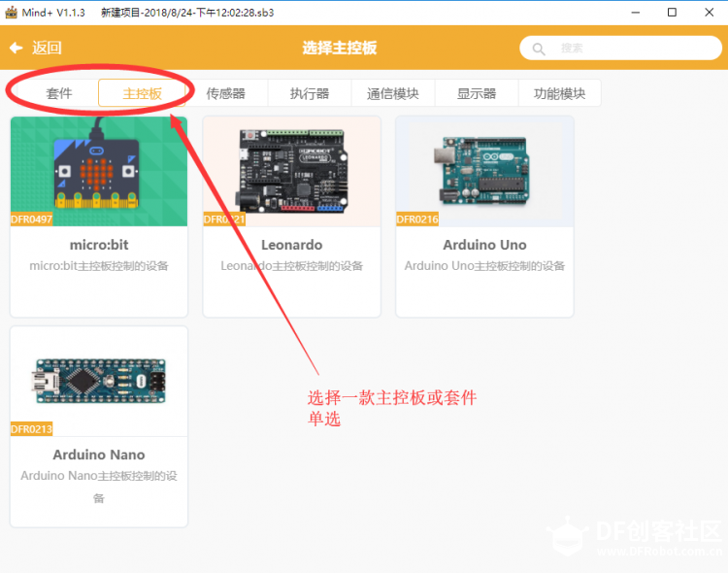Switch to the 显示器 tab
The image size is (728, 573).
pyautogui.click(x=477, y=93)
